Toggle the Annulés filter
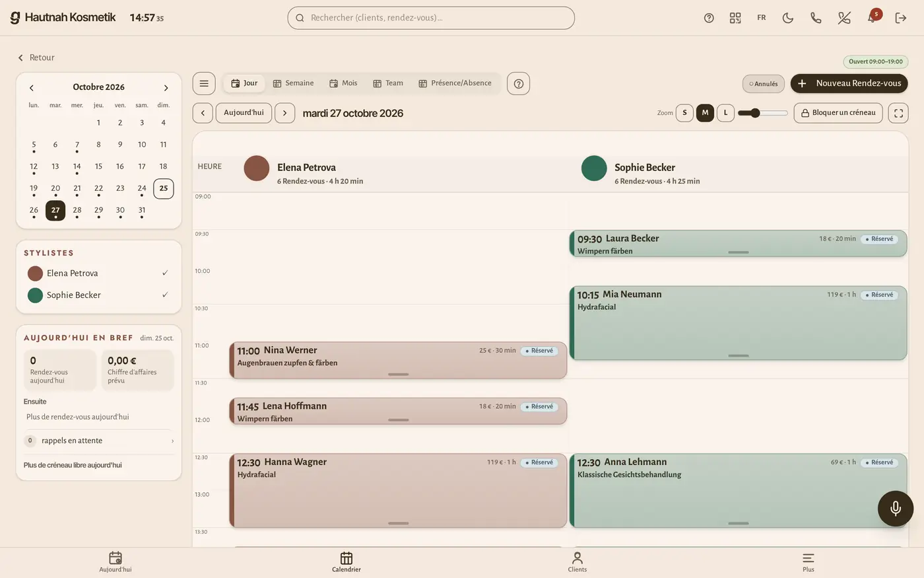Image resolution: width=924 pixels, height=578 pixels. tap(764, 84)
